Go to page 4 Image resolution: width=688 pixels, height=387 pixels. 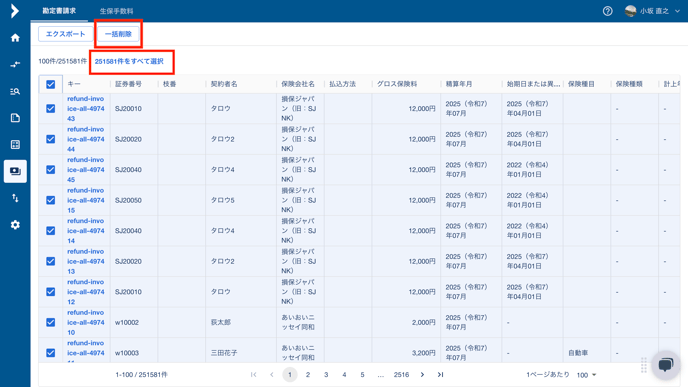click(344, 374)
